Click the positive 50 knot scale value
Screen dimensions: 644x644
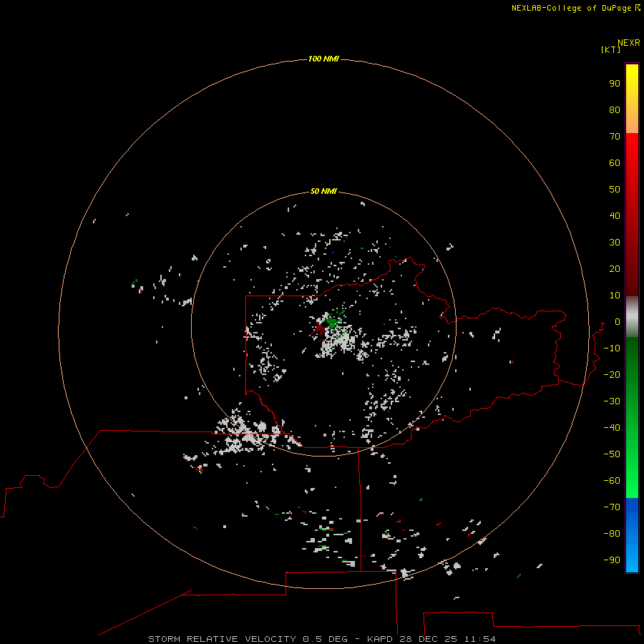(x=615, y=190)
